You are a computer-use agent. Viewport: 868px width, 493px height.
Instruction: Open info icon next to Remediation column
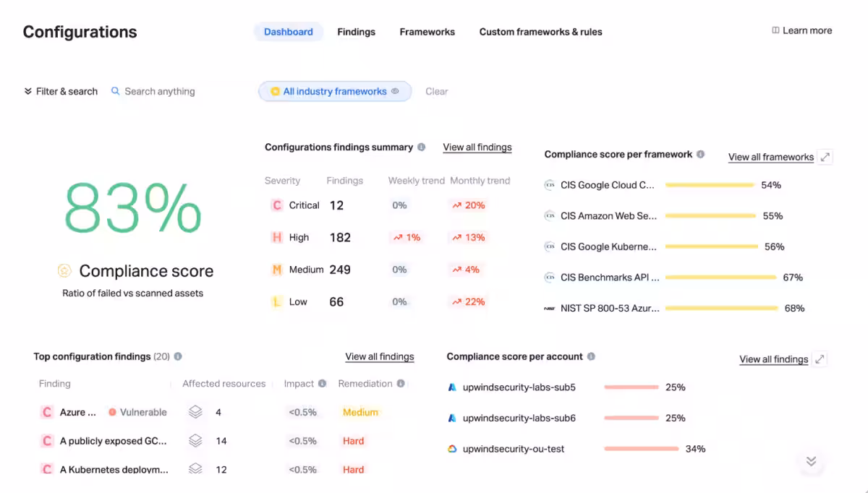401,384
